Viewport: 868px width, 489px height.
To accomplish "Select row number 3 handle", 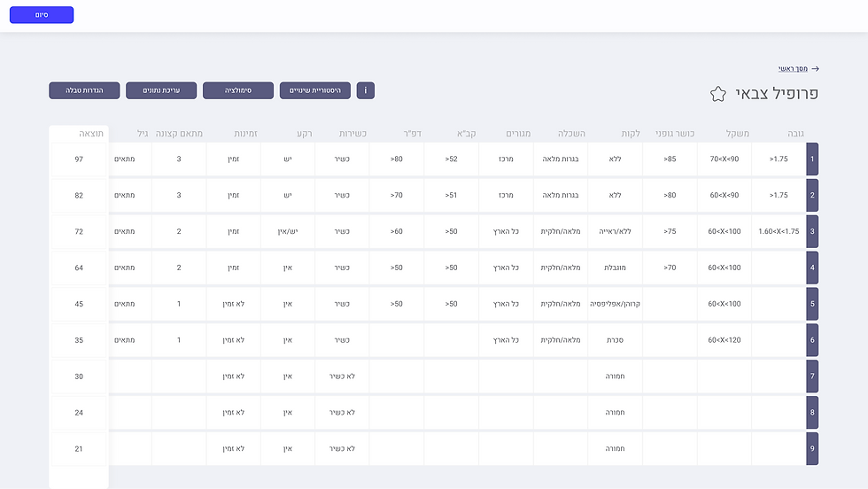I will (812, 231).
